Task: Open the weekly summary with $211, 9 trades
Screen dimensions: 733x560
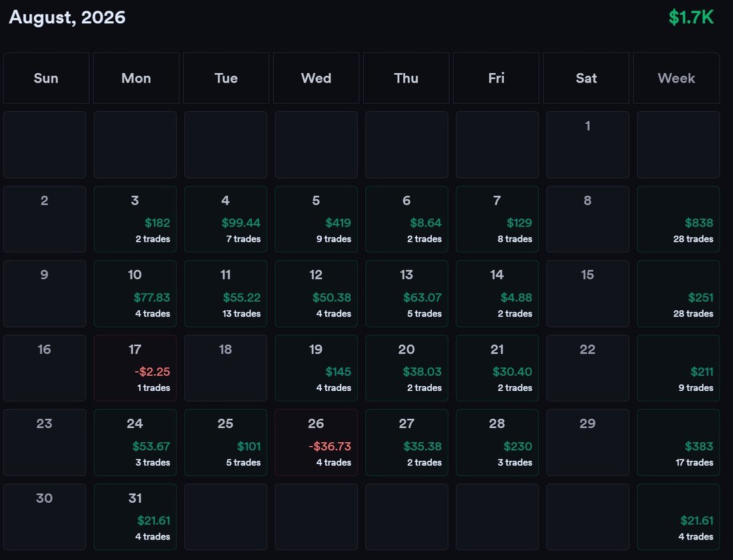Action: pyautogui.click(x=678, y=368)
